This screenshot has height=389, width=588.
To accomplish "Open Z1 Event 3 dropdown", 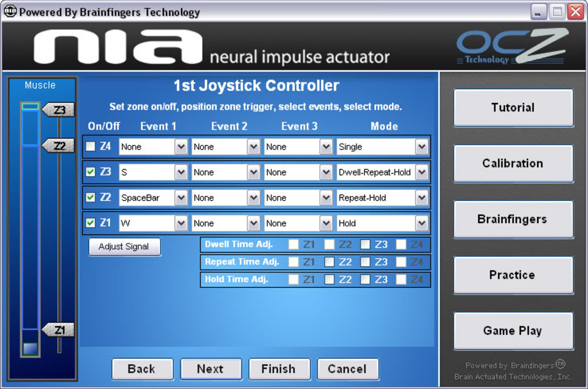I will [298, 223].
